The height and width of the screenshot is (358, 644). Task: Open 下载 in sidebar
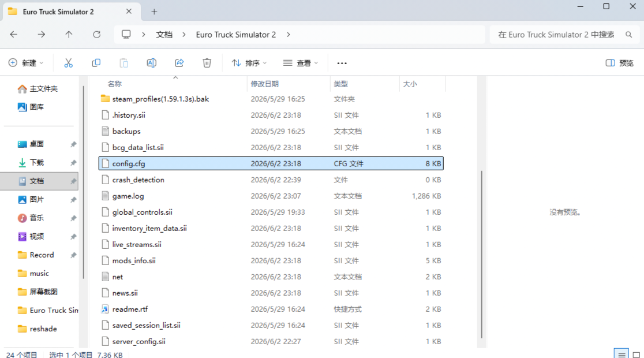click(x=31, y=163)
